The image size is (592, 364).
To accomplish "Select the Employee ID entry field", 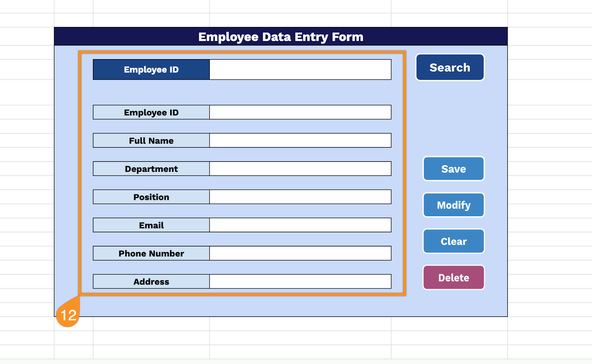I will click(300, 112).
